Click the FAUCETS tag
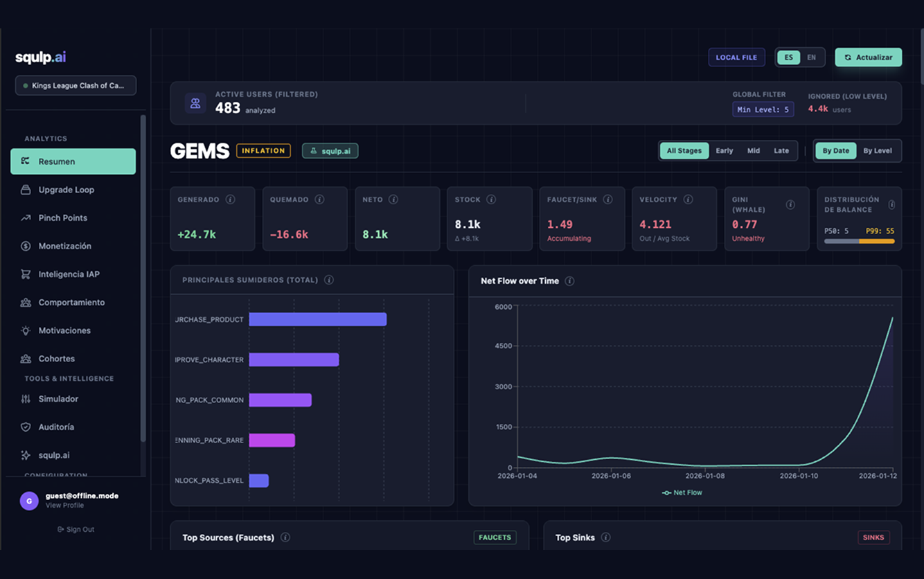 495,537
